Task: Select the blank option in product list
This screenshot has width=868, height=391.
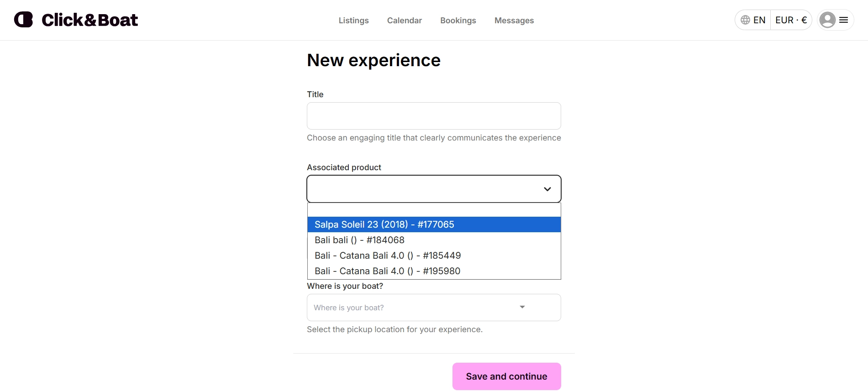Action: (x=434, y=210)
